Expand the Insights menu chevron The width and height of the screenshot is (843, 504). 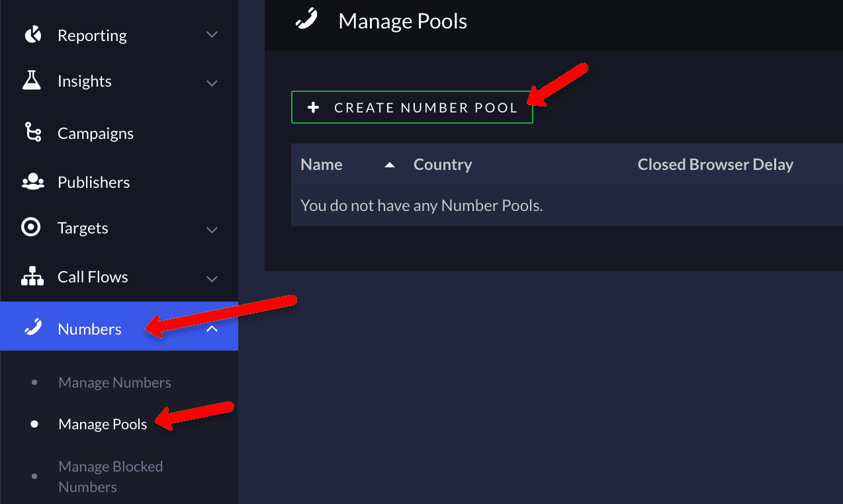coord(212,83)
